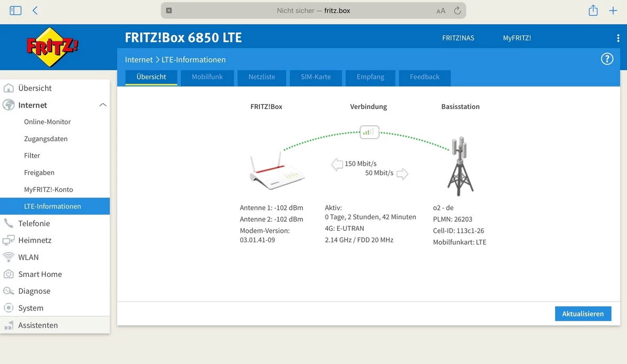The width and height of the screenshot is (627, 364).
Task: Open the three-dot menu in the header
Action: click(x=618, y=38)
